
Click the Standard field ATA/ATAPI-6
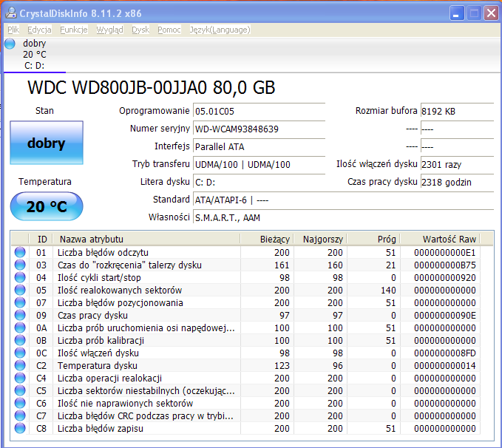pos(344,200)
